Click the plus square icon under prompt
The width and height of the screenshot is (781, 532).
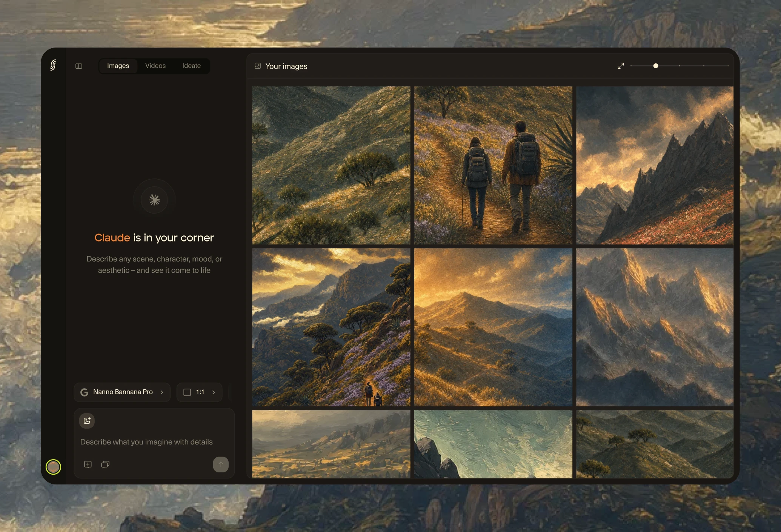coord(88,464)
